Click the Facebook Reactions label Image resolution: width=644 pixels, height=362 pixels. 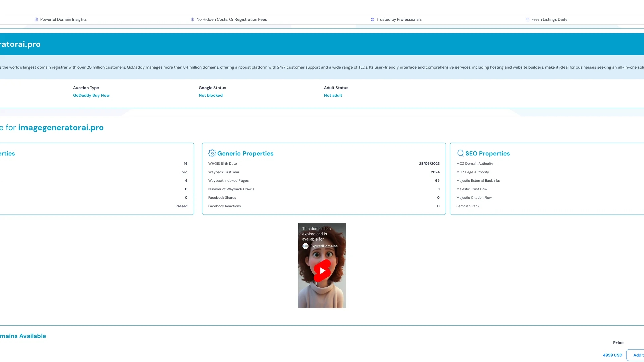224,206
